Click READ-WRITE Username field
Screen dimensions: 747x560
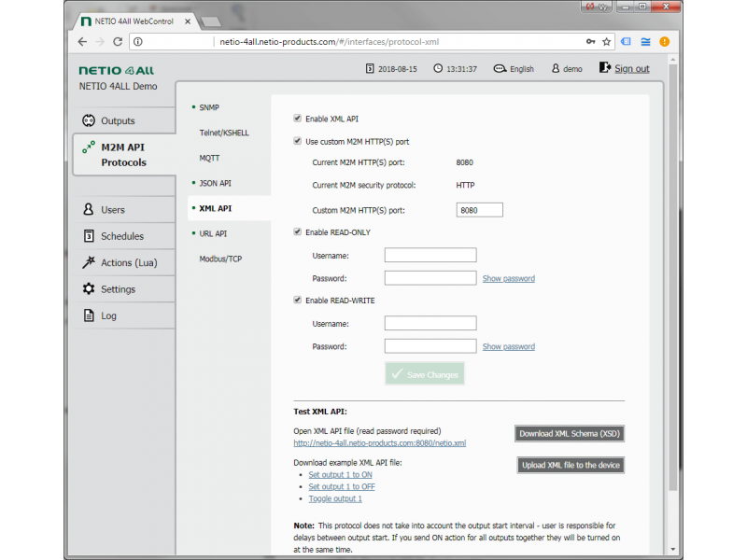[x=430, y=323]
